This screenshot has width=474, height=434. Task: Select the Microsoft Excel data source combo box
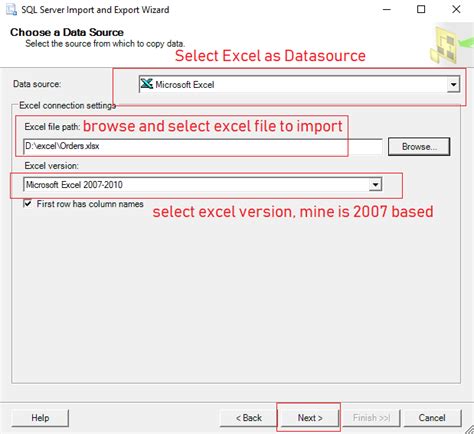(299, 84)
